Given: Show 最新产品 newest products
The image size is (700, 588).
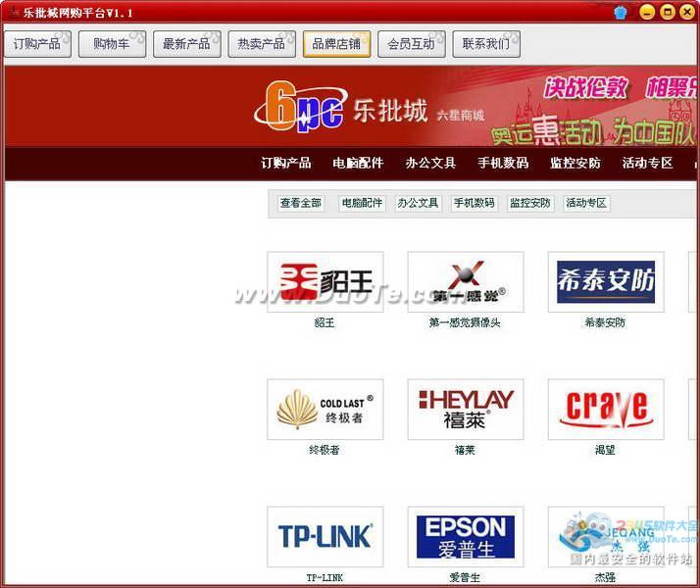Looking at the screenshot, I should [x=186, y=44].
